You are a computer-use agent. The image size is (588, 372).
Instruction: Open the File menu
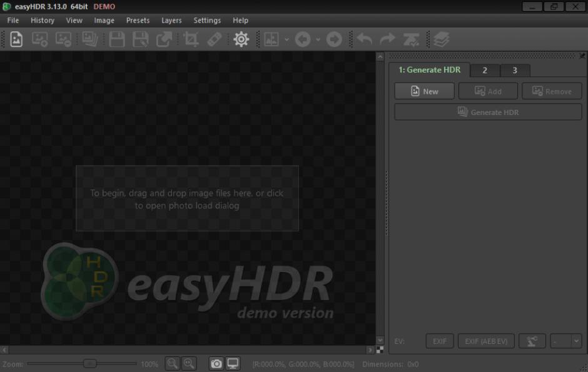pos(13,20)
